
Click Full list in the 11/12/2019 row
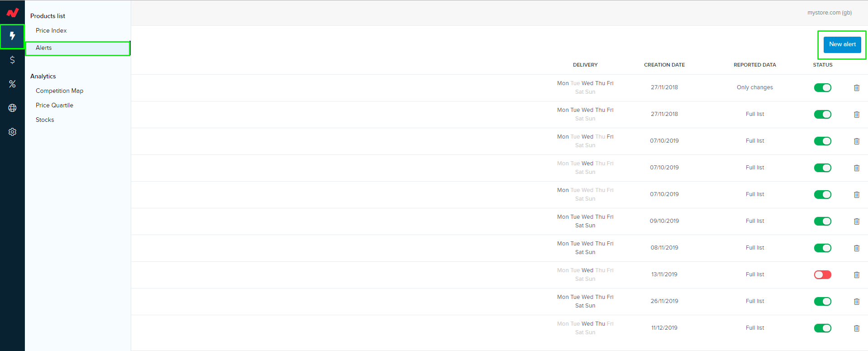click(755, 328)
